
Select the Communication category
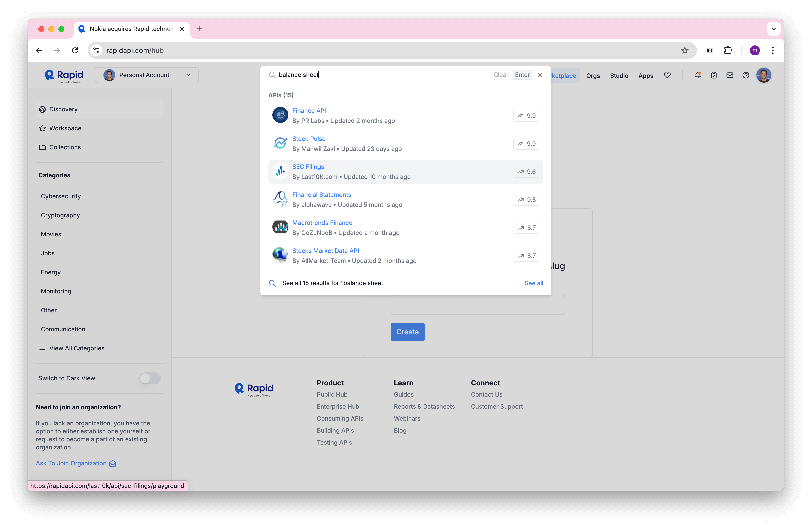[x=63, y=329]
